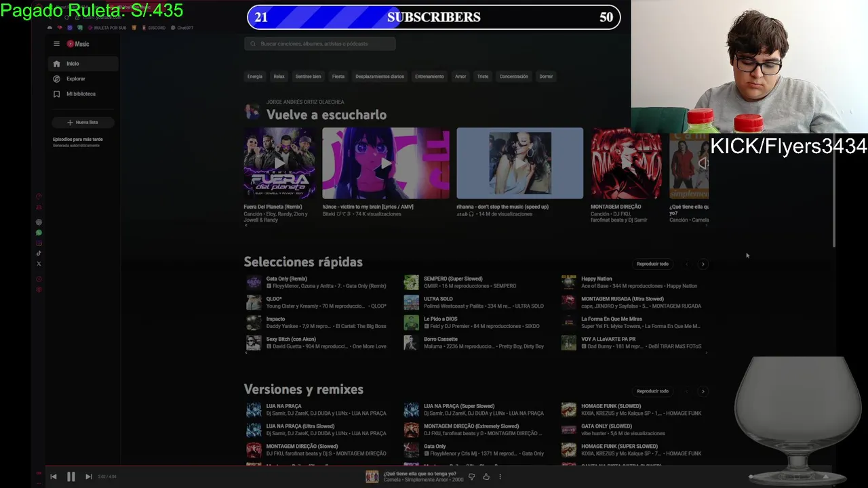Open X (Twitter) in the browser sidebar

[39, 264]
